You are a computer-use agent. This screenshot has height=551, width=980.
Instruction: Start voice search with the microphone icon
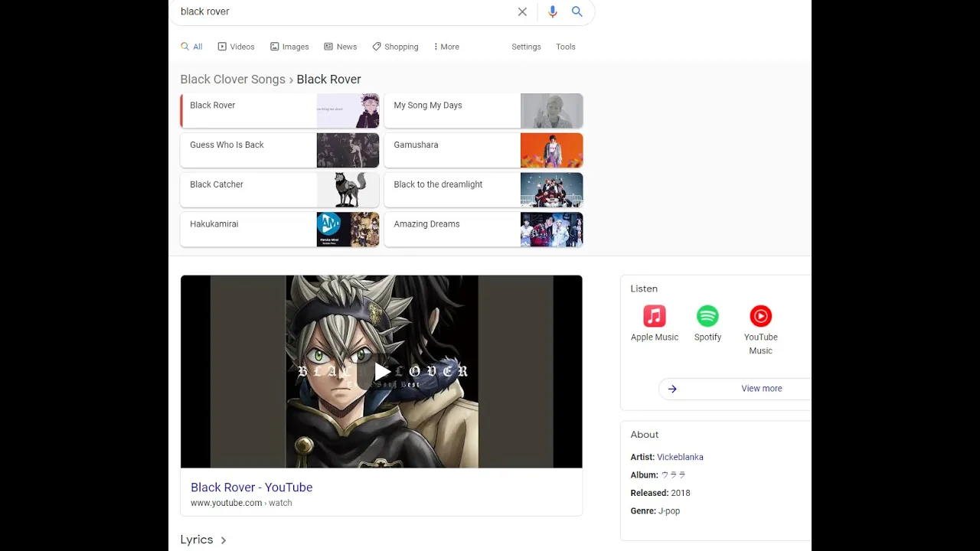coord(553,11)
